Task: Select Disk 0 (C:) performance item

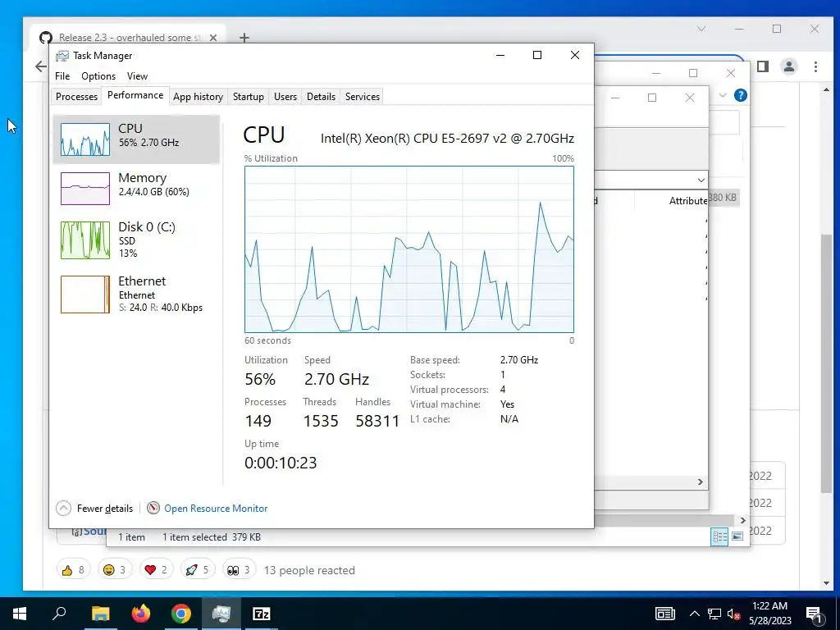Action: (136, 240)
